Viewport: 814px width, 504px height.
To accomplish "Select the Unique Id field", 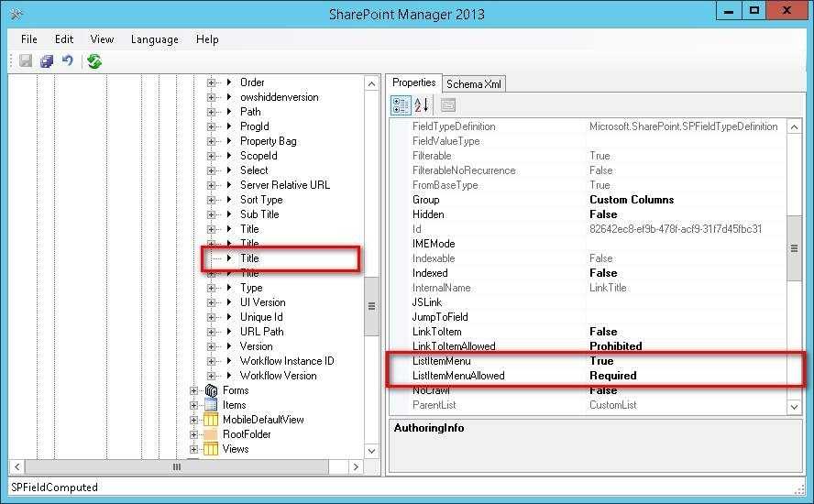I will [x=261, y=317].
